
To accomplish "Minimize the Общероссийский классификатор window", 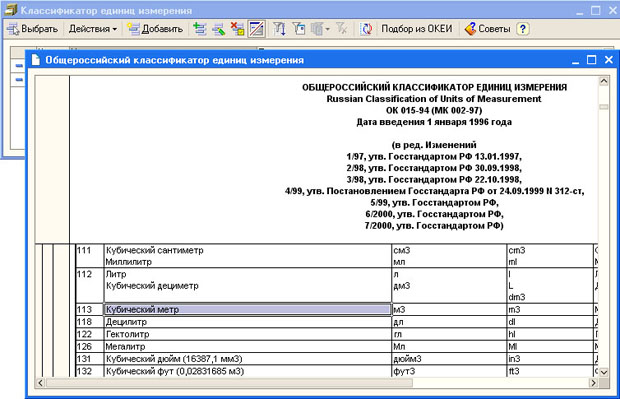I will (576, 60).
